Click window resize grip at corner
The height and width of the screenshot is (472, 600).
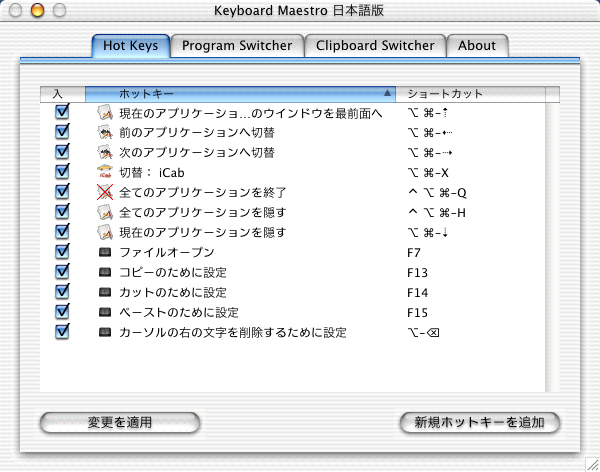592,464
